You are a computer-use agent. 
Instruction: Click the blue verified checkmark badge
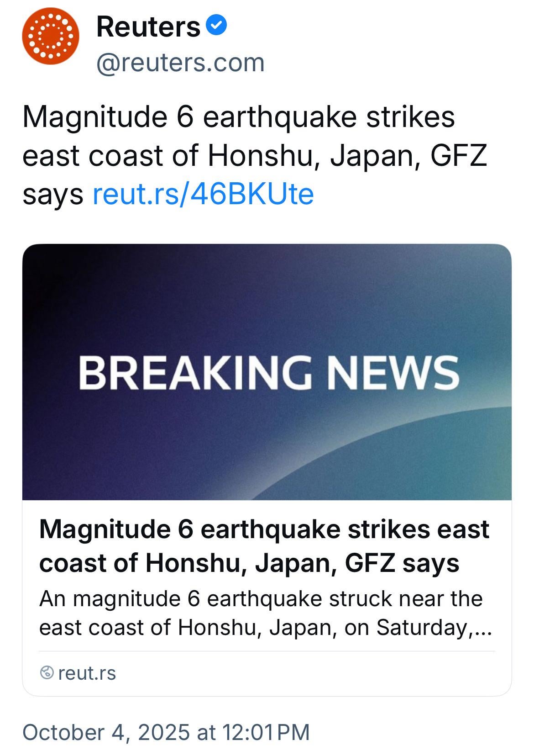[216, 26]
